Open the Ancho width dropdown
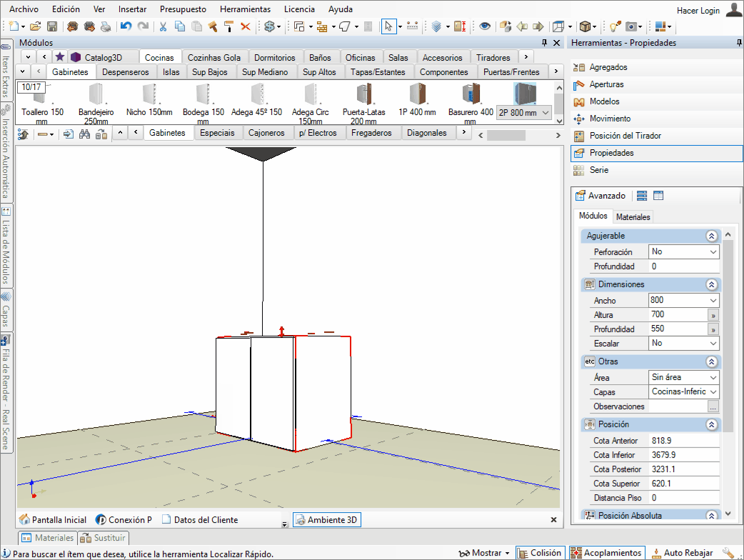 (x=713, y=301)
